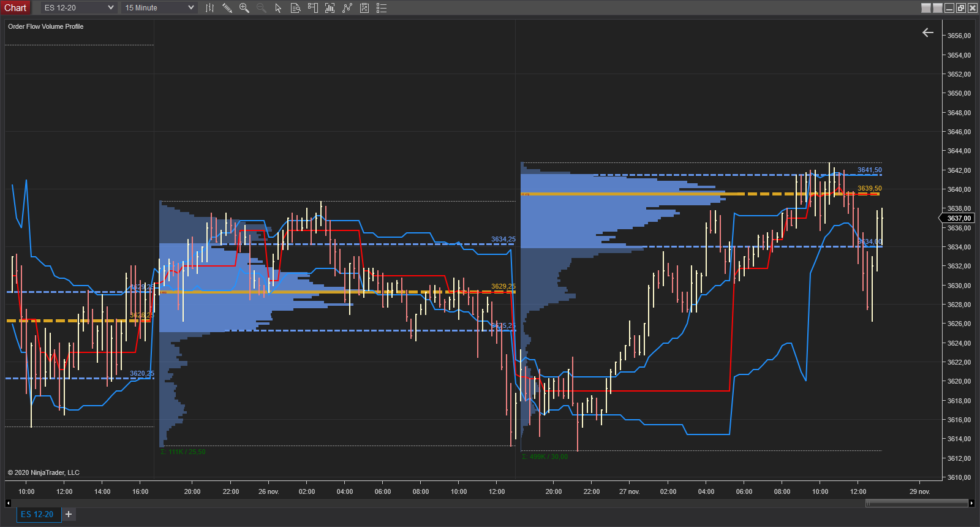The width and height of the screenshot is (980, 527).
Task: Click the 29 nov. date label
Action: 919,491
